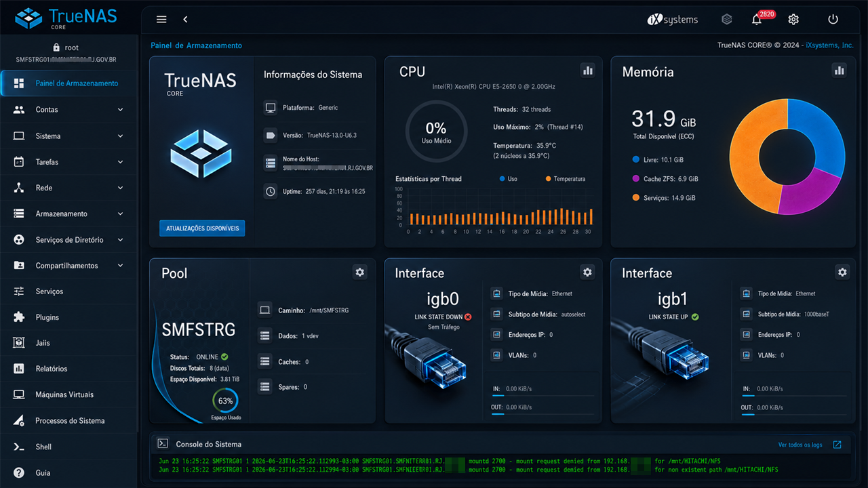The width and height of the screenshot is (868, 488).
Task: Open the settings gear in top bar
Action: point(793,20)
